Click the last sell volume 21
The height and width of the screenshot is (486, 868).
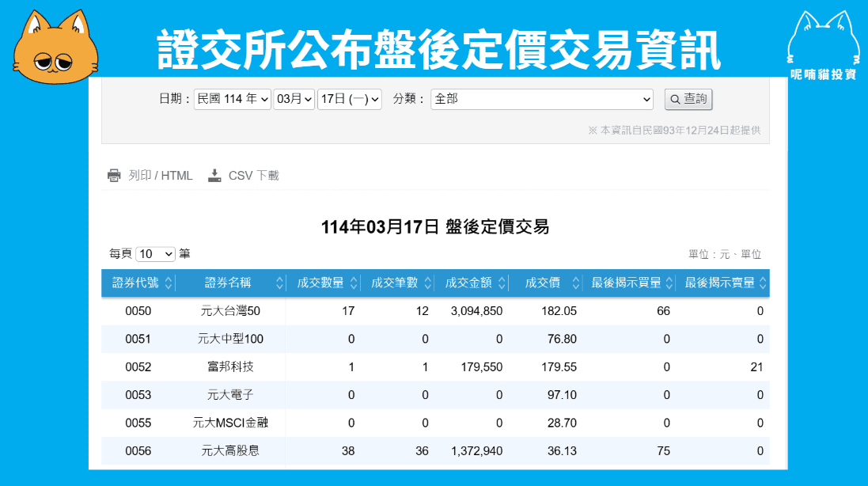(x=756, y=367)
